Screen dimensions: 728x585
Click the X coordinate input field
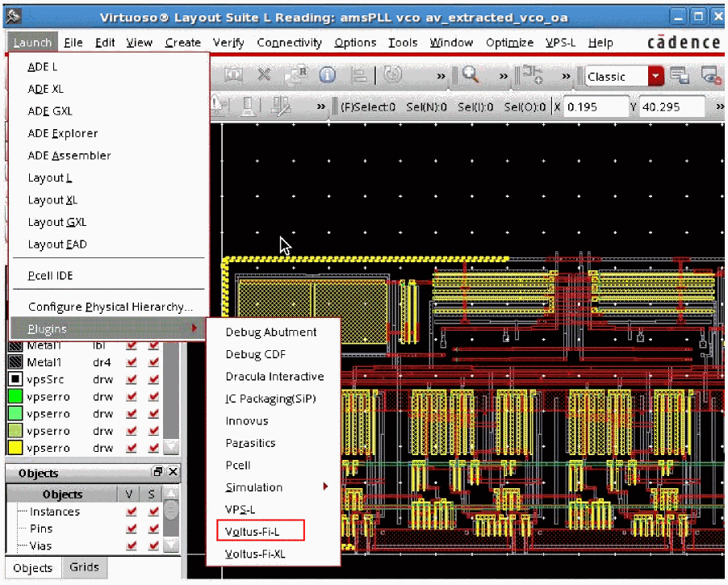pyautogui.click(x=595, y=107)
